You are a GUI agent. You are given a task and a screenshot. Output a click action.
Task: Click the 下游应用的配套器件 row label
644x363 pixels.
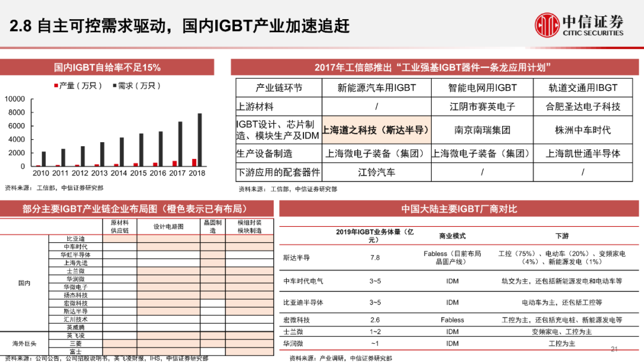point(278,173)
